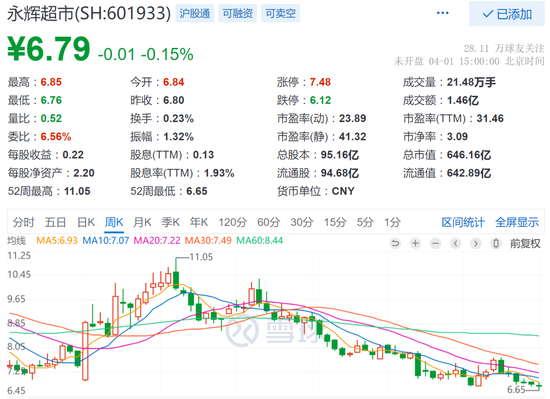Zoom out chart with minus icon
Viewport: 550px width, 399px height.
(435, 243)
